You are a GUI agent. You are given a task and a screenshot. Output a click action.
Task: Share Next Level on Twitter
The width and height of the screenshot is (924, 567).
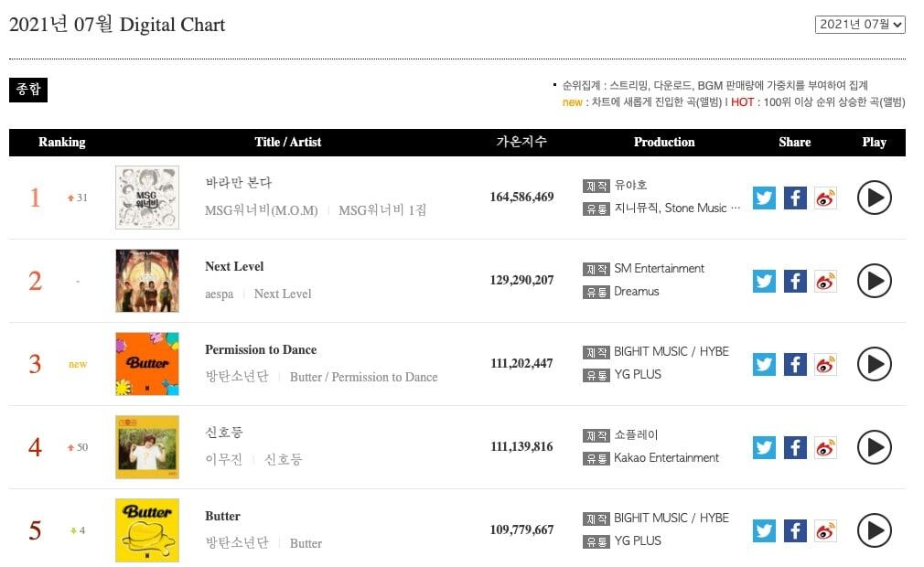(764, 281)
